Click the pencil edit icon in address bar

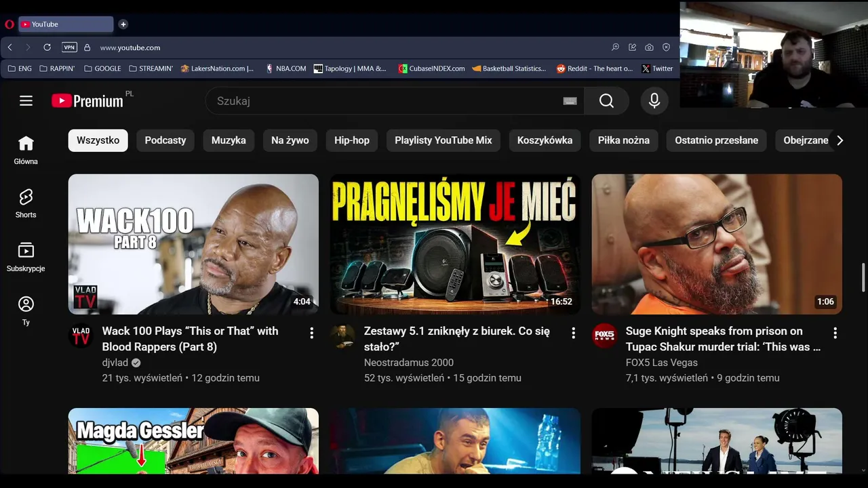[x=632, y=47]
